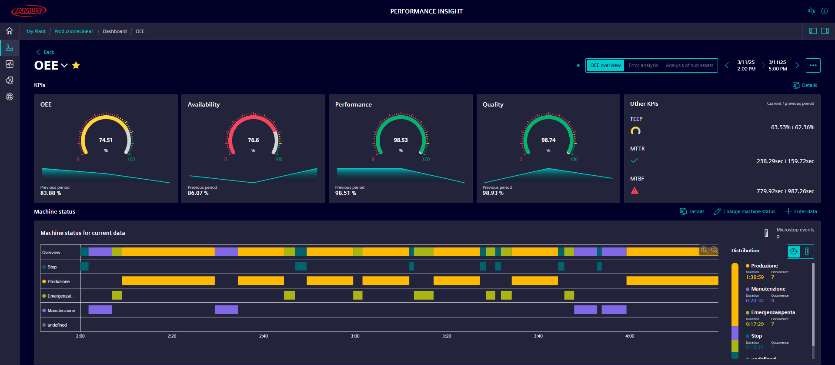Image resolution: width=835 pixels, height=365 pixels.
Task: Click the split-view icon in breadcrumb bar
Action: [813, 31]
